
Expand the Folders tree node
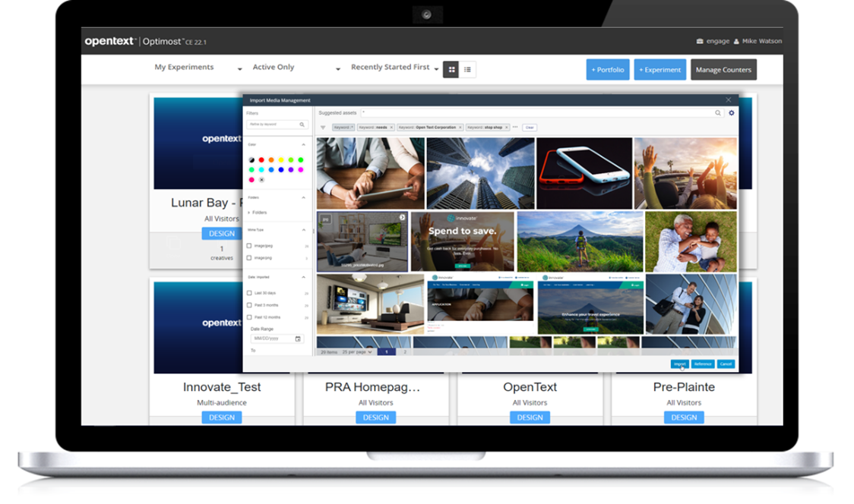tap(249, 213)
